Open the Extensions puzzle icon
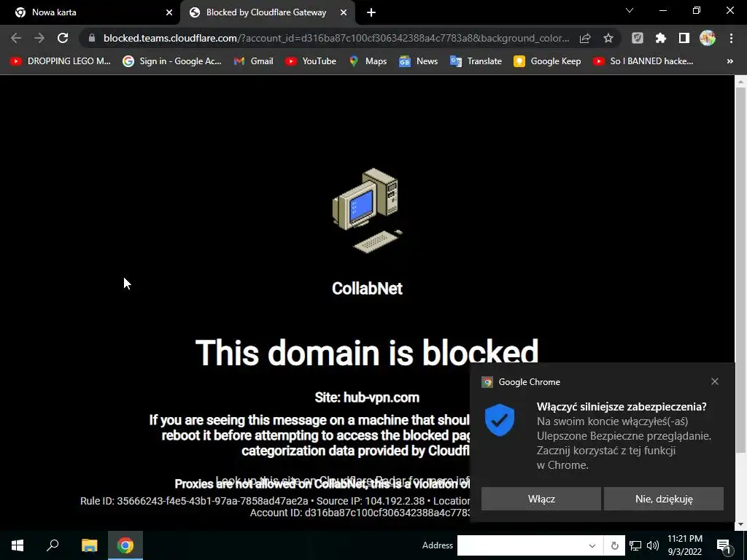Screen dimensions: 747x560 coord(660,38)
